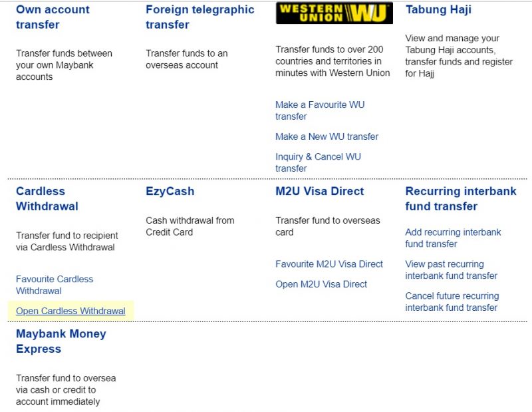Select Favourite M2U Visa Direct link
Image resolution: width=532 pixels, height=412 pixels.
coord(329,264)
